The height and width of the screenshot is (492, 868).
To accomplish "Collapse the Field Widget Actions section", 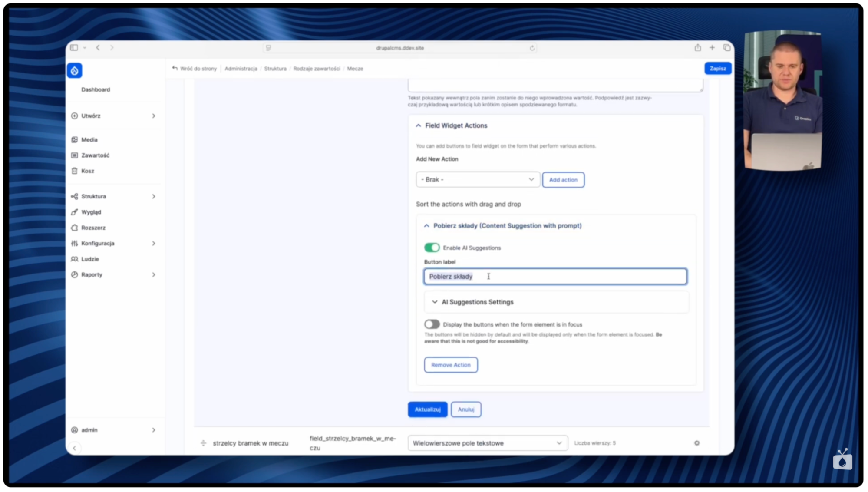I will point(418,125).
